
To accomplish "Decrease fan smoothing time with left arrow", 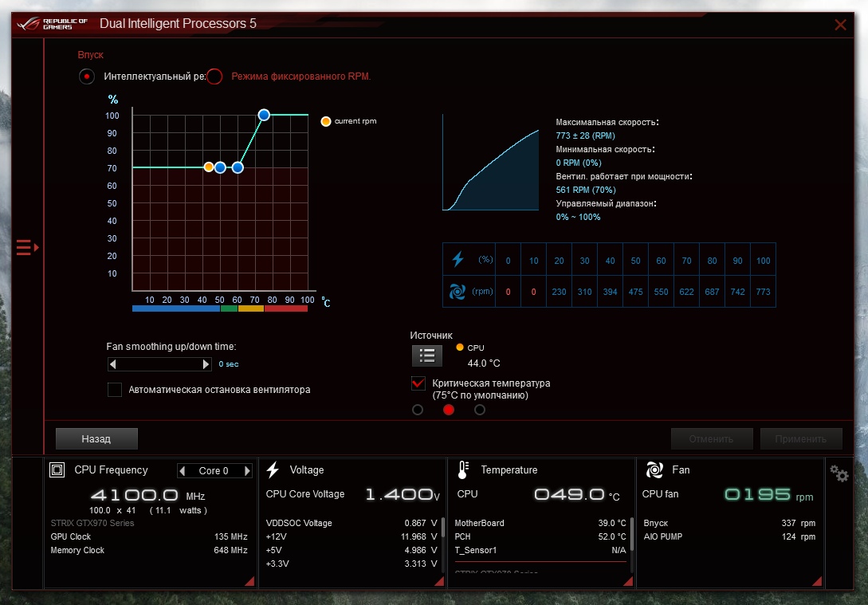I will tap(113, 364).
